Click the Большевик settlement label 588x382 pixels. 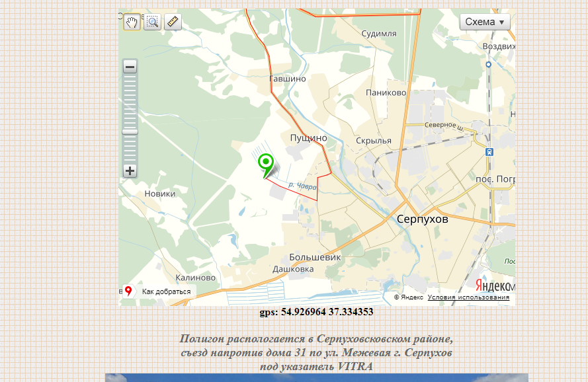click(315, 257)
